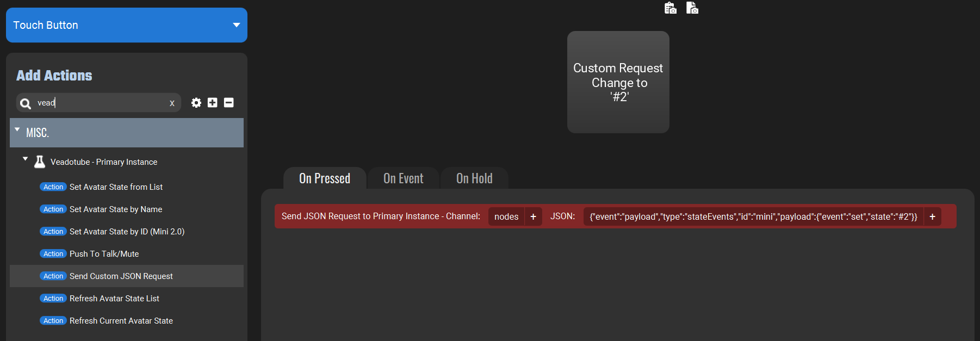This screenshot has width=980, height=341.
Task: Clear the search with the x button
Action: pos(172,103)
